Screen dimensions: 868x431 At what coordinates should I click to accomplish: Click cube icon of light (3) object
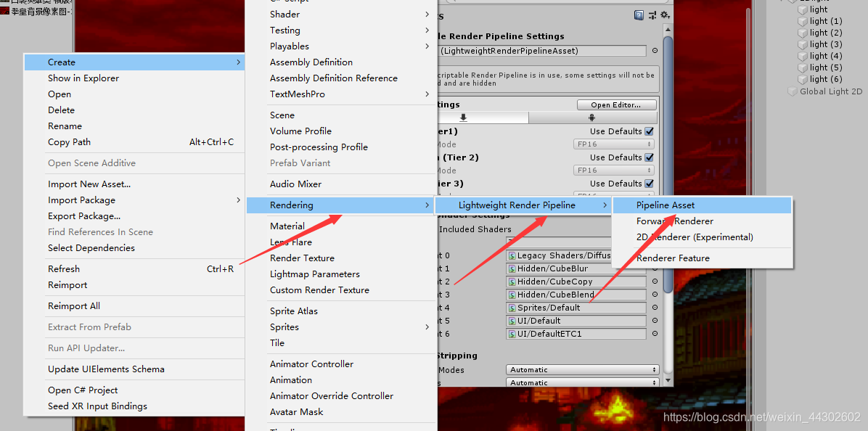click(803, 44)
